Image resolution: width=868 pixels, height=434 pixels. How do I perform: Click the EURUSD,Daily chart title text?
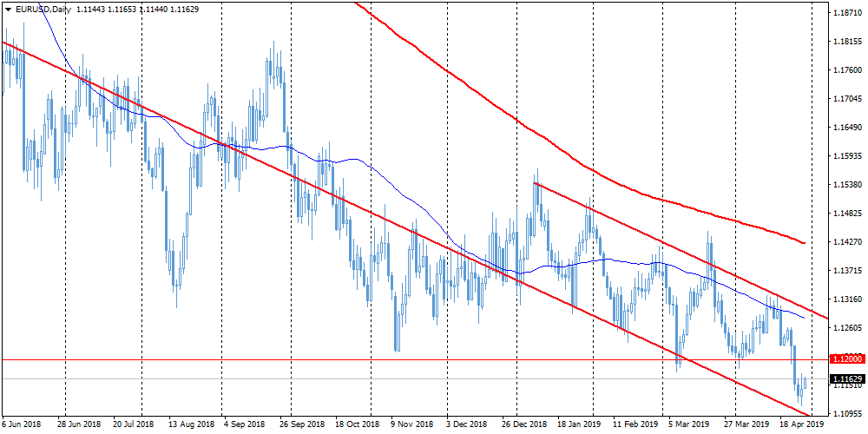coord(43,10)
